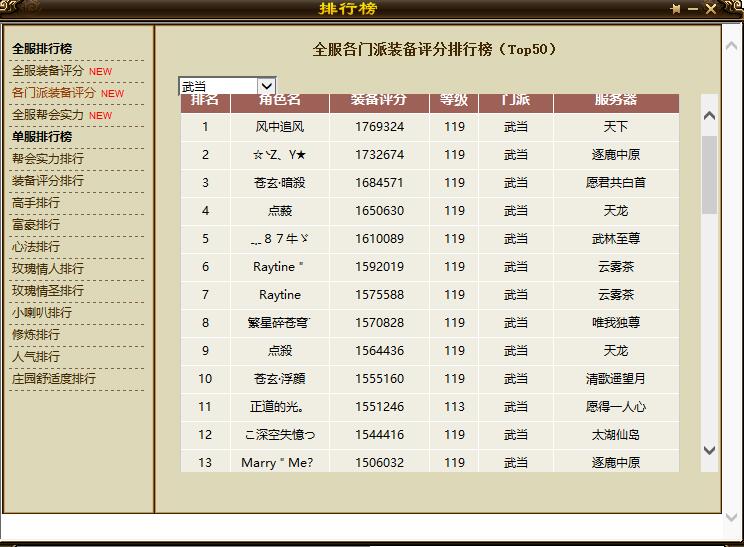Select character name 苍玄·浮顏
This screenshot has height=547, width=744.
280,379
